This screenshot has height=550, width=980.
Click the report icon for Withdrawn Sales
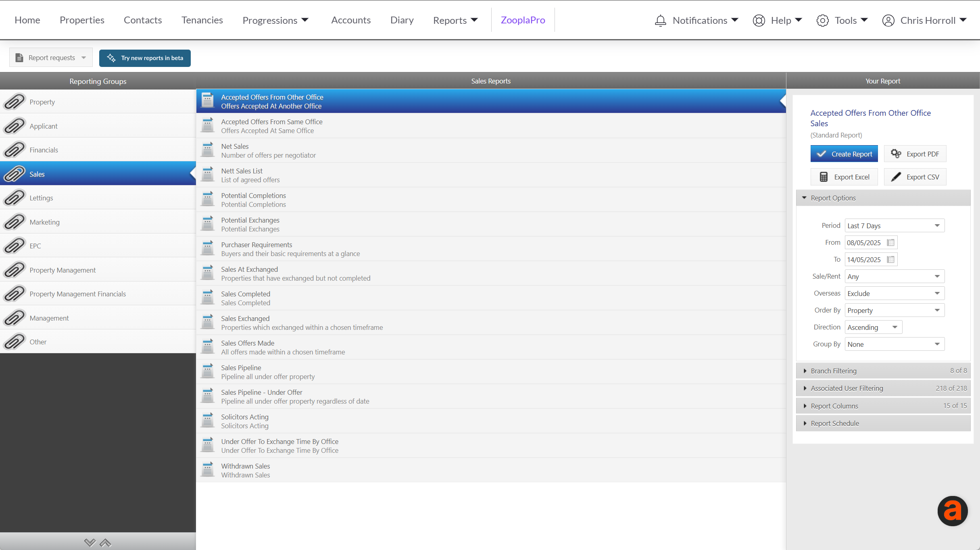pyautogui.click(x=207, y=470)
